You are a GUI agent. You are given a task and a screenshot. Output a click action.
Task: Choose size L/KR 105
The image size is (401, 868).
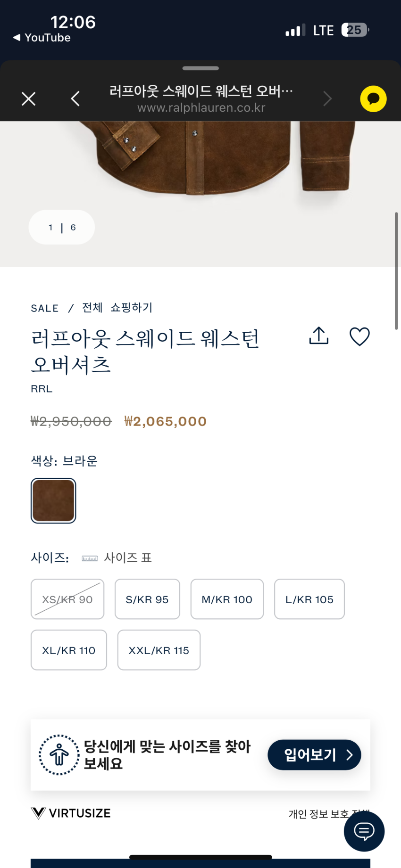(309, 599)
